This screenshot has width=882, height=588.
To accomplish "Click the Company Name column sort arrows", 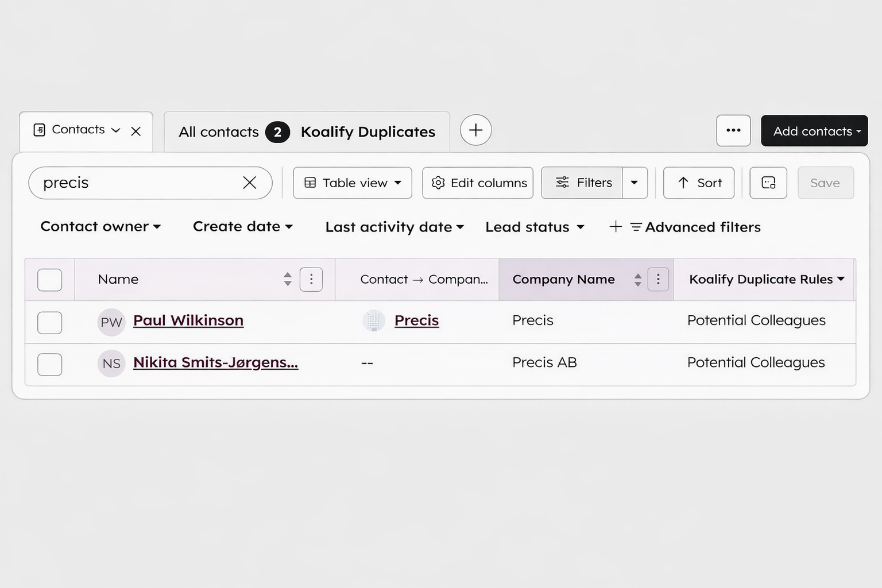I will point(637,280).
